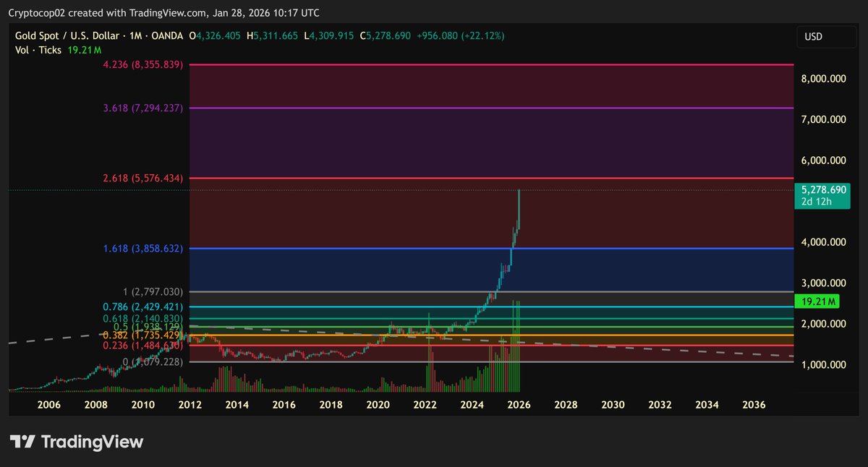Click the 4,000.000 price axis label
The image size is (868, 467).
coord(824,242)
